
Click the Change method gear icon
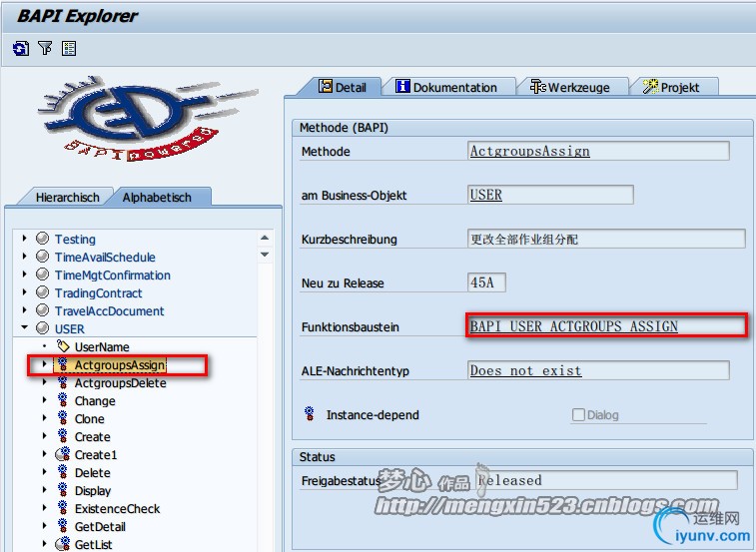point(63,400)
